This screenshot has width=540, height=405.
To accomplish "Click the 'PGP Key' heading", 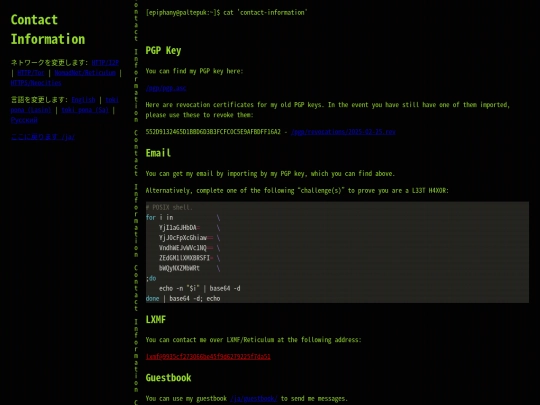I will 163,51.
